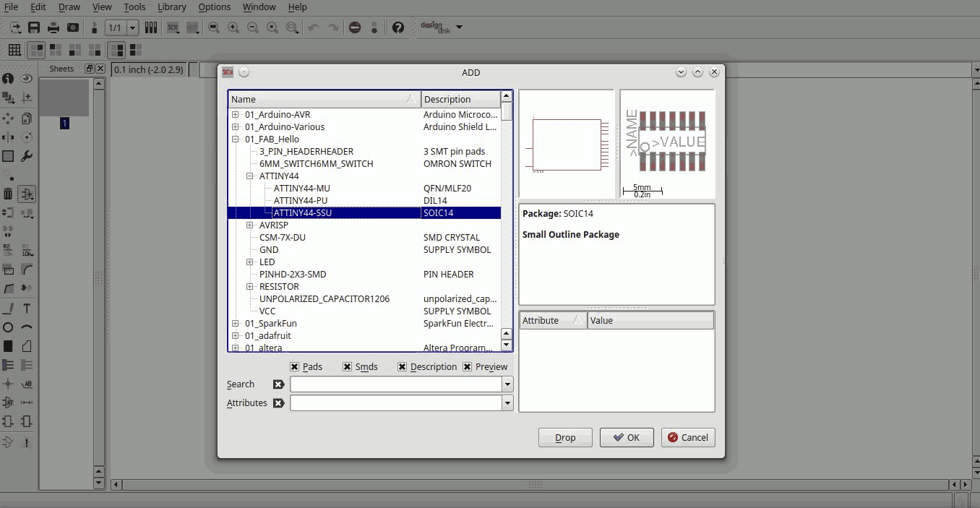
Task: Toggle the Smds checkbox
Action: click(347, 367)
